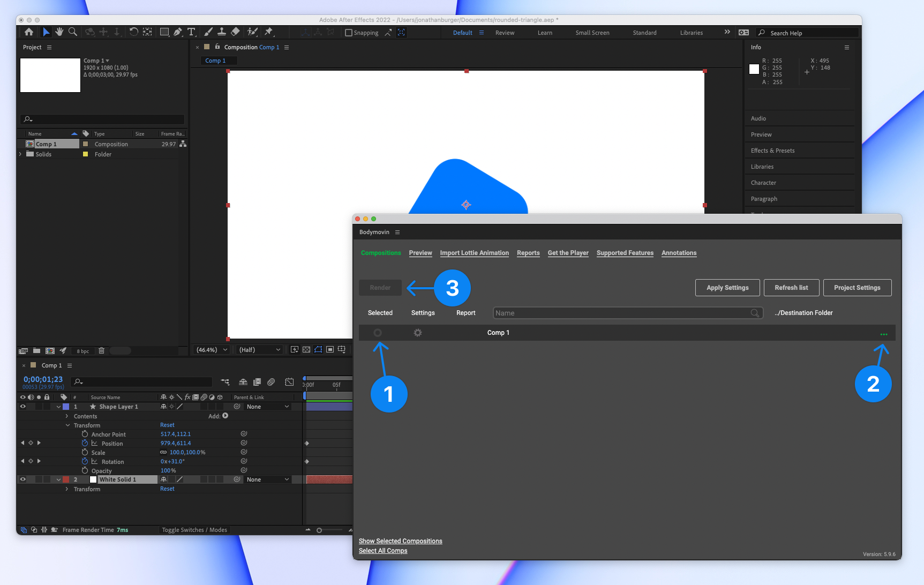Click the Home icon in toolbar
The image size is (924, 585).
29,32
